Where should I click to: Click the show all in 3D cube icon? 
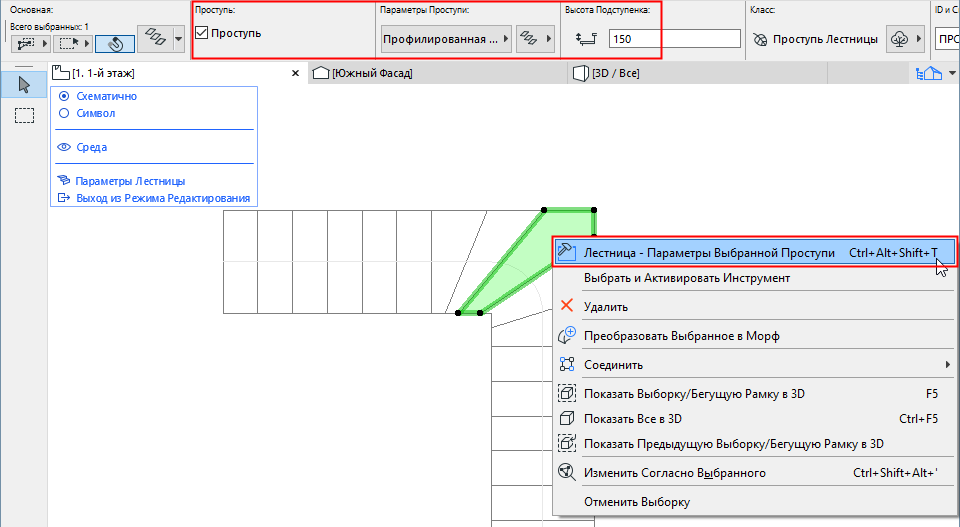coord(567,418)
